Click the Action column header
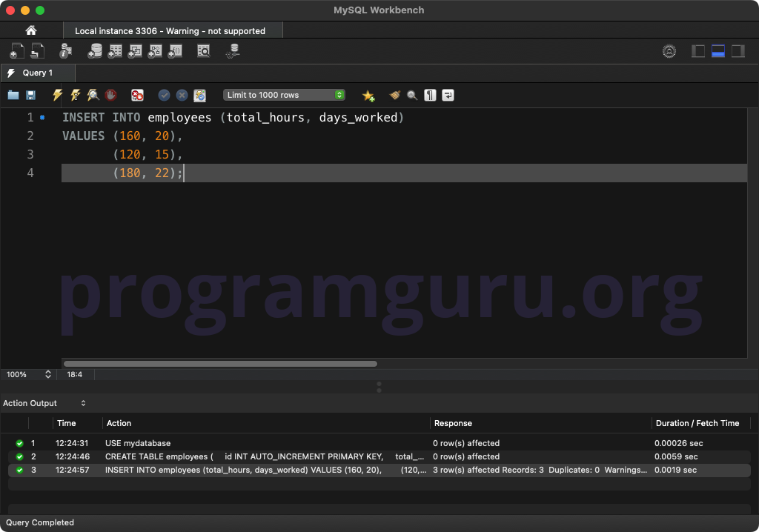 click(119, 423)
